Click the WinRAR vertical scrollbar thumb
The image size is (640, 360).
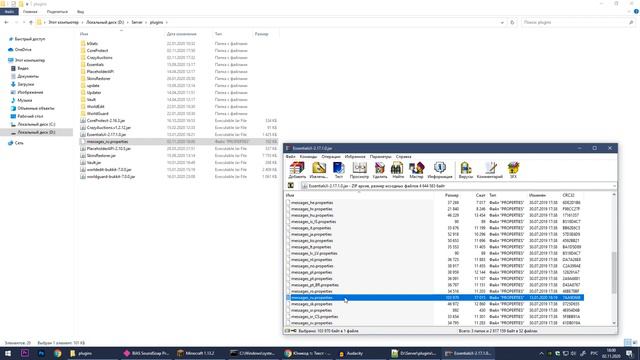(613, 273)
